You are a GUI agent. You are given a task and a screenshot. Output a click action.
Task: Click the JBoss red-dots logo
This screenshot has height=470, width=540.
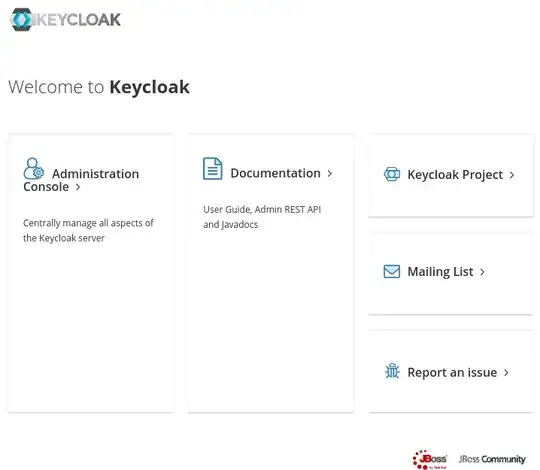point(430,459)
